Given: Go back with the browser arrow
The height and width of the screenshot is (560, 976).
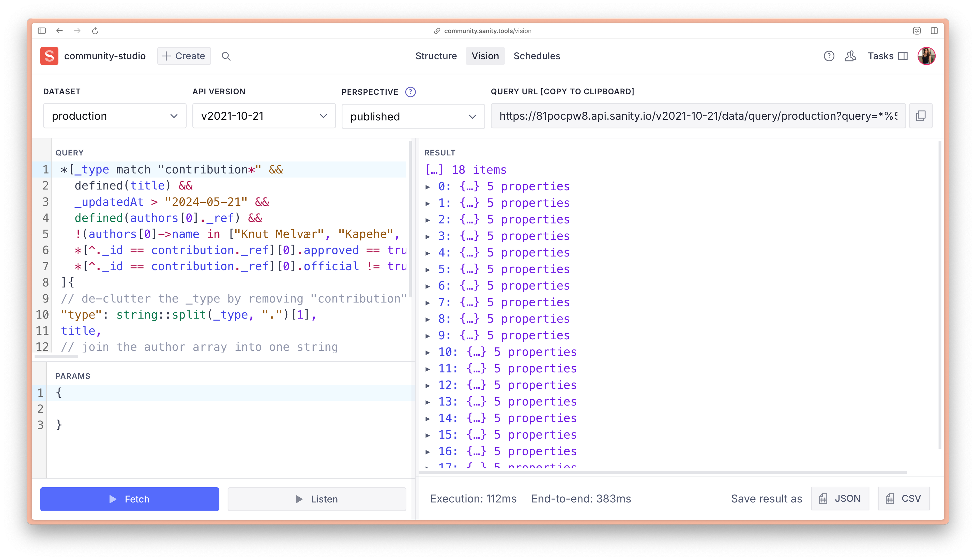Looking at the screenshot, I should [x=59, y=31].
